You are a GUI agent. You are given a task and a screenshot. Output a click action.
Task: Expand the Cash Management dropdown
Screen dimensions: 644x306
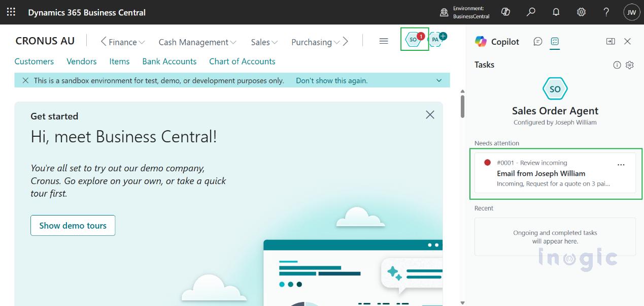pyautogui.click(x=197, y=42)
